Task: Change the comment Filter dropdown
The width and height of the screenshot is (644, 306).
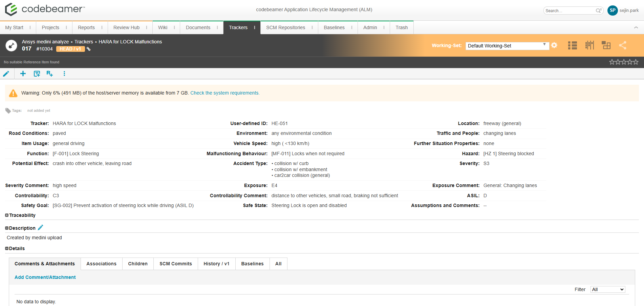Action: tap(607, 289)
